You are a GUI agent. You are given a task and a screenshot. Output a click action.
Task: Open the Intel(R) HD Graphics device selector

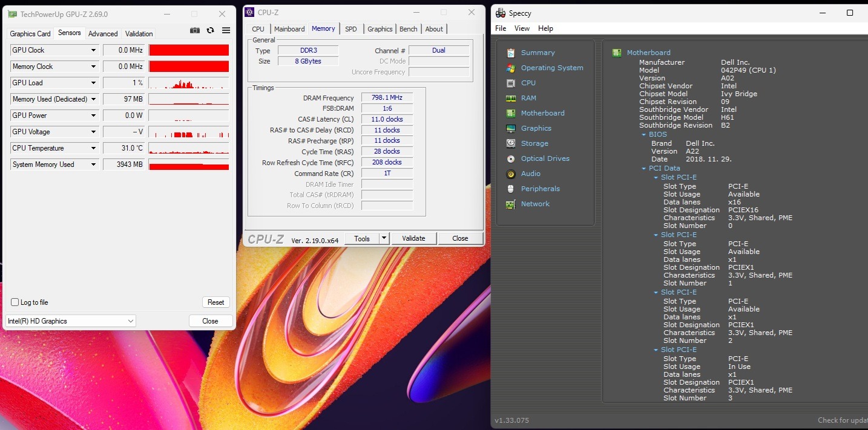71,321
